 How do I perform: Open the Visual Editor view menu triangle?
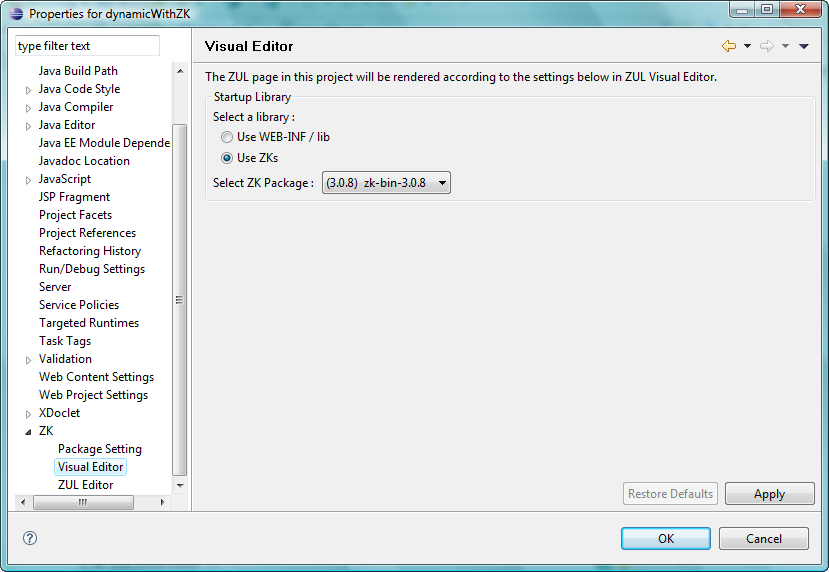click(804, 46)
